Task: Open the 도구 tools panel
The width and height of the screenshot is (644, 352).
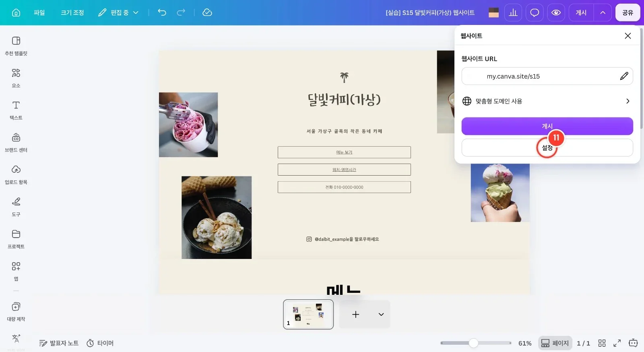Action: [16, 207]
